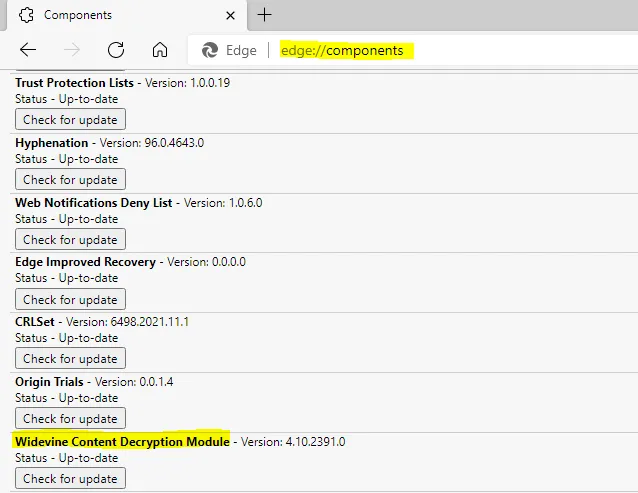This screenshot has width=638, height=493.
Task: Click the Trust Protection Lists heading
Action: click(x=74, y=83)
